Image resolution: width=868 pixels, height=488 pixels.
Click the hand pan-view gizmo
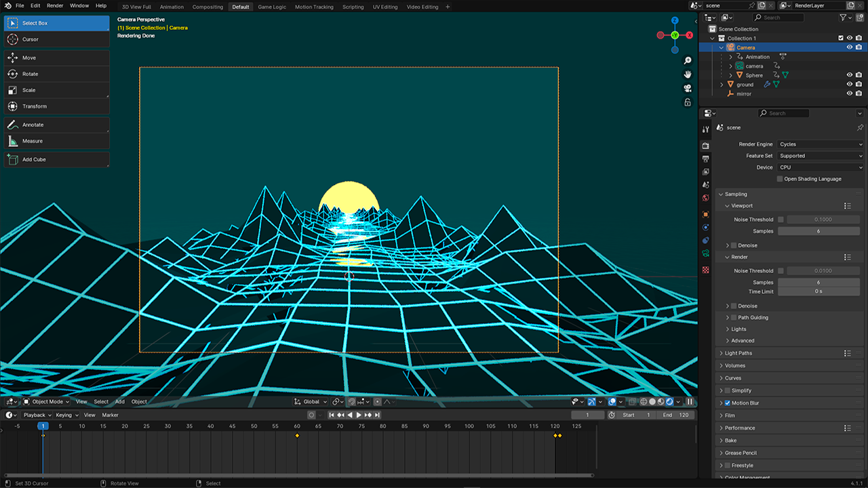(x=688, y=75)
